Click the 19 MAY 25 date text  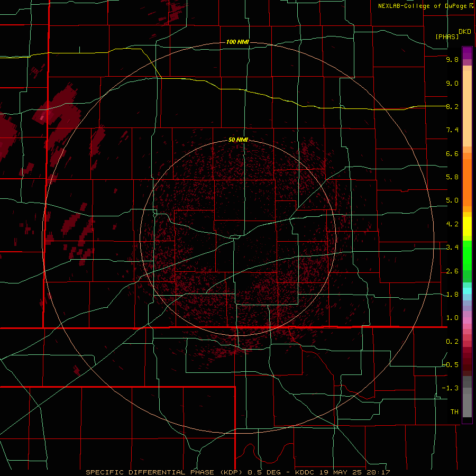coord(340,472)
